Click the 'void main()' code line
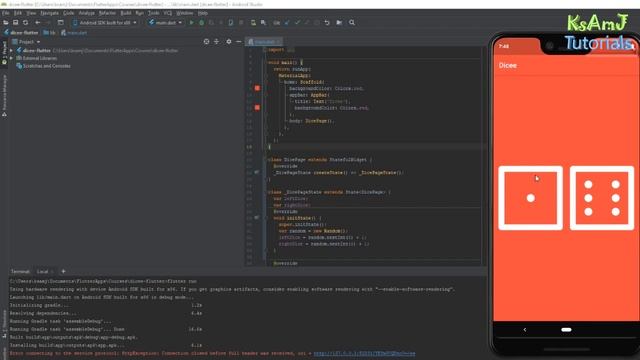 click(285, 62)
